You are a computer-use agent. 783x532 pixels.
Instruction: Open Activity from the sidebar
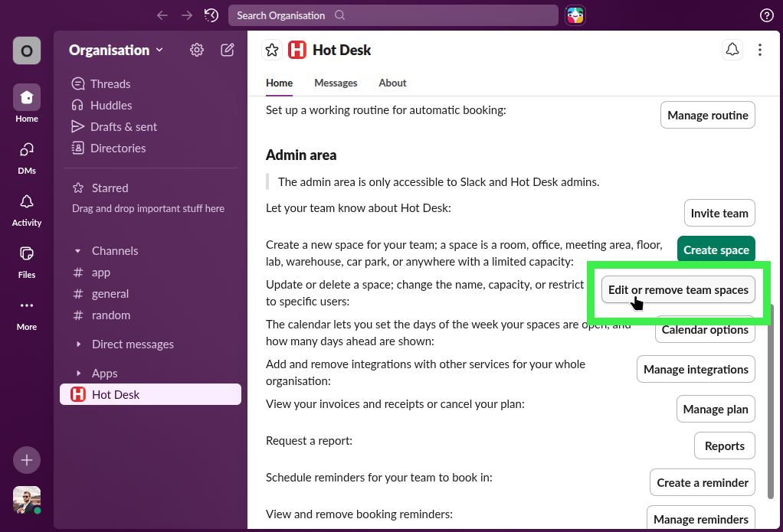pos(26,204)
